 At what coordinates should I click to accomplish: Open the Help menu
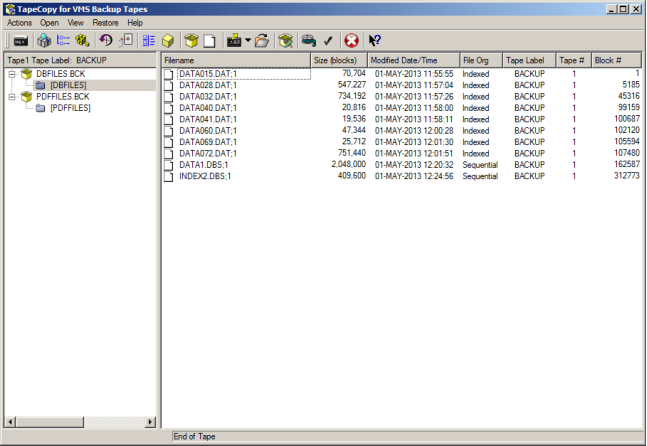135,23
